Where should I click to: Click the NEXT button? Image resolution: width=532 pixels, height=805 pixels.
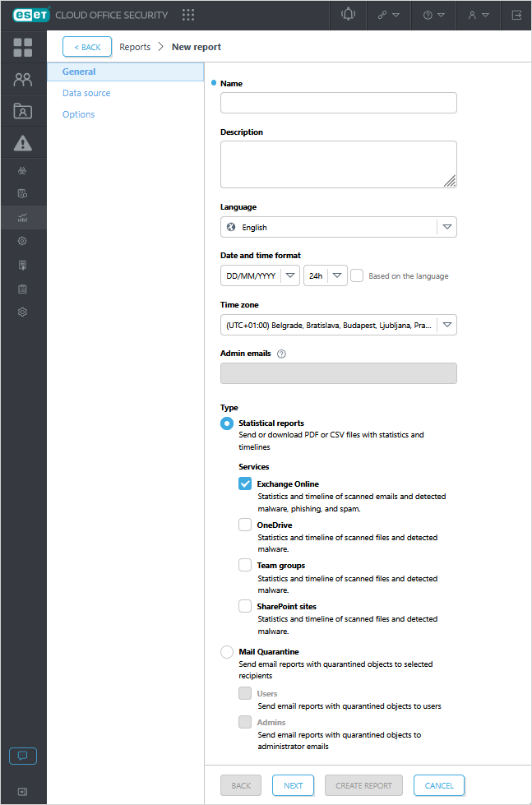pos(293,785)
